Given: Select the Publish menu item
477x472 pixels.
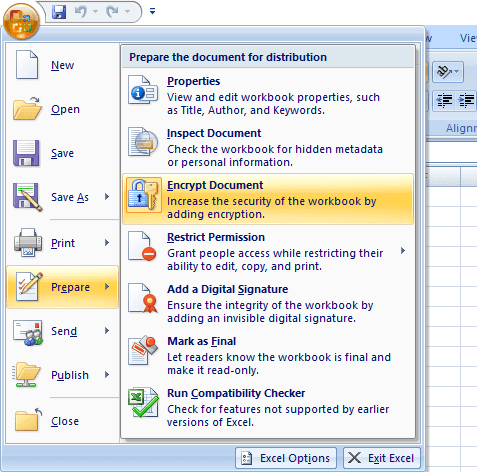Looking at the screenshot, I should click(62, 375).
